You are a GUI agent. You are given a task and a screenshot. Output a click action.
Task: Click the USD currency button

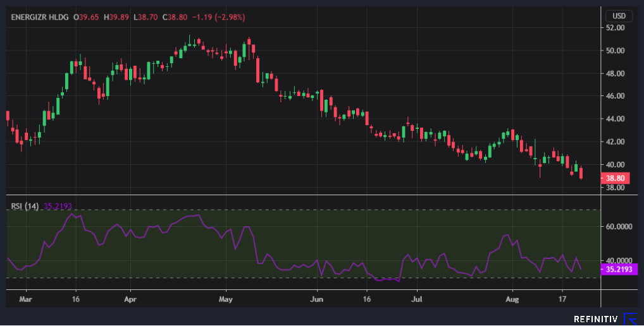click(619, 16)
